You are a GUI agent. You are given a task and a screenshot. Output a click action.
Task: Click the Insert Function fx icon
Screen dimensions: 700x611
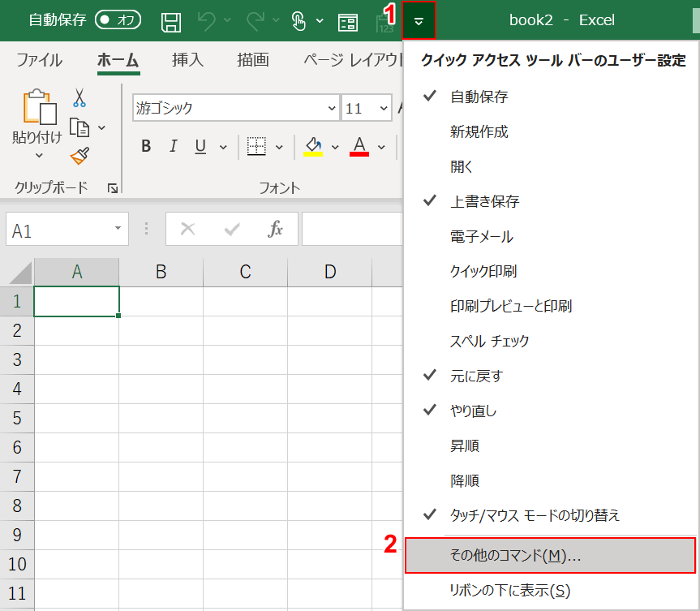click(x=276, y=230)
